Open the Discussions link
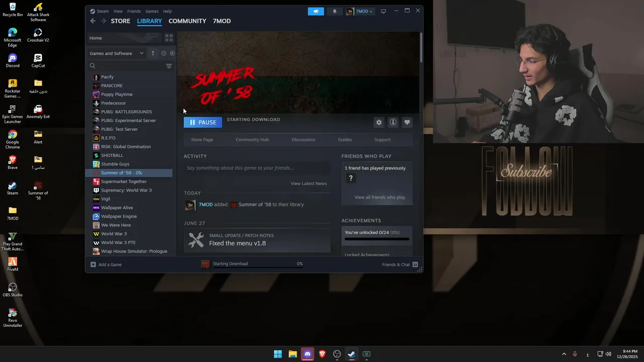Image resolution: width=644 pixels, height=362 pixels. click(x=303, y=140)
